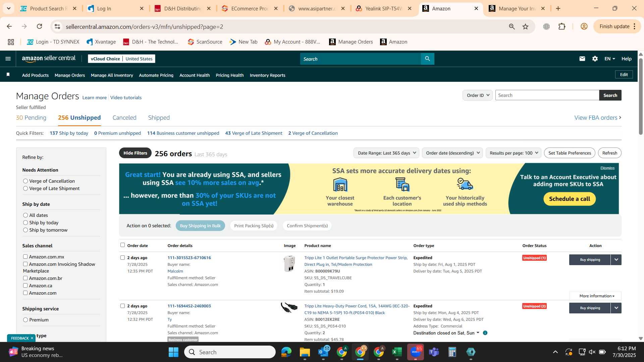644x362 pixels.
Task: Open the Date Range dropdown
Action: tap(386, 153)
